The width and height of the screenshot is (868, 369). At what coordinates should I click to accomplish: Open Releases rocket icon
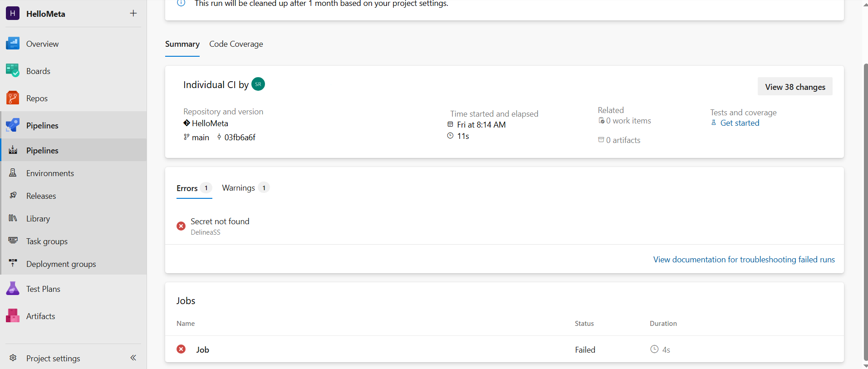point(13,196)
